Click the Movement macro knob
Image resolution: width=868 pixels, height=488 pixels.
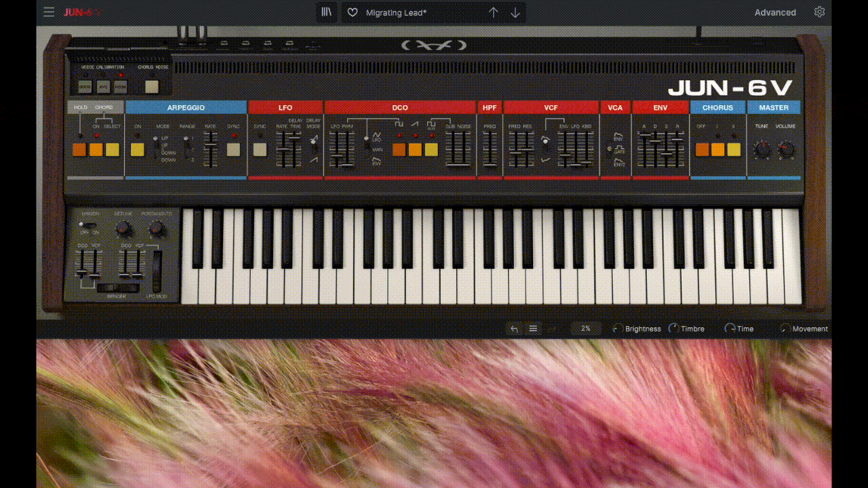point(785,329)
